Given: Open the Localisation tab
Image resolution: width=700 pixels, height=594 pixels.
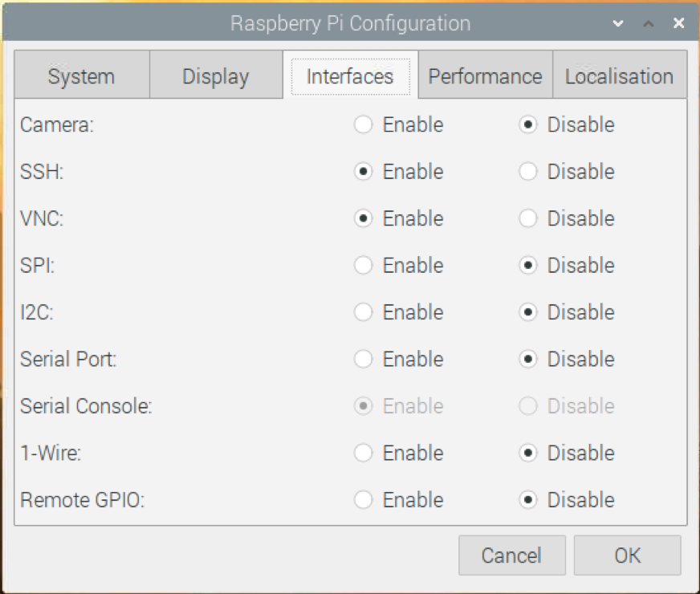Looking at the screenshot, I should point(619,75).
